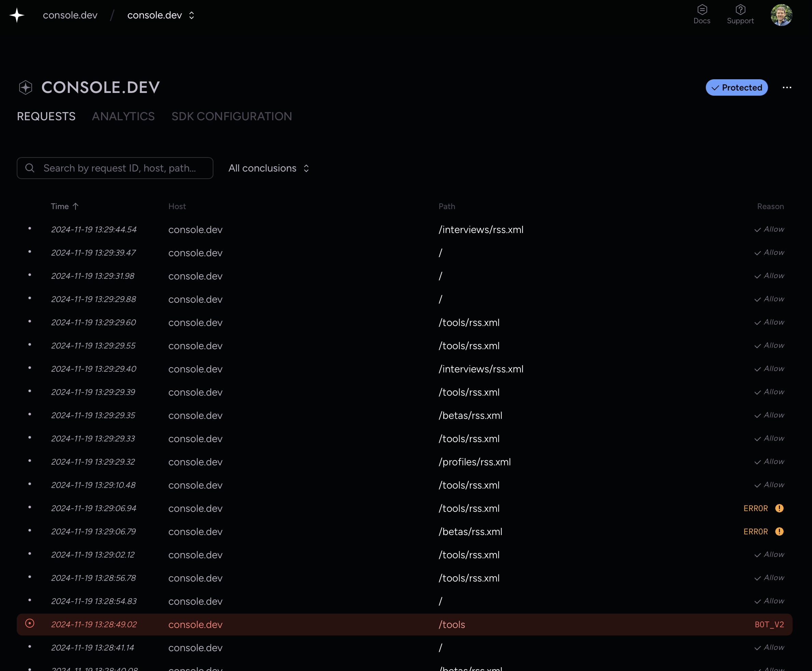This screenshot has height=671, width=812.
Task: Click the error warning icon on /betas/rss.xml row
Action: (779, 532)
